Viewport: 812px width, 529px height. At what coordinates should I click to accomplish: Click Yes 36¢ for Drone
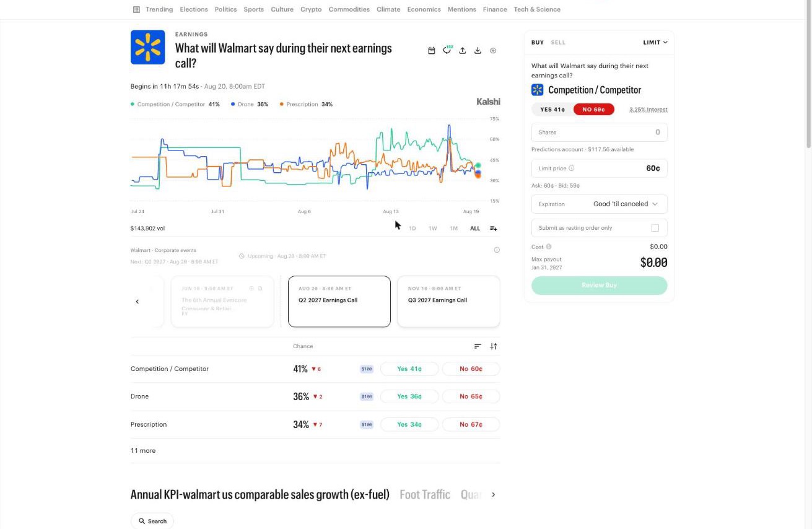tap(409, 396)
